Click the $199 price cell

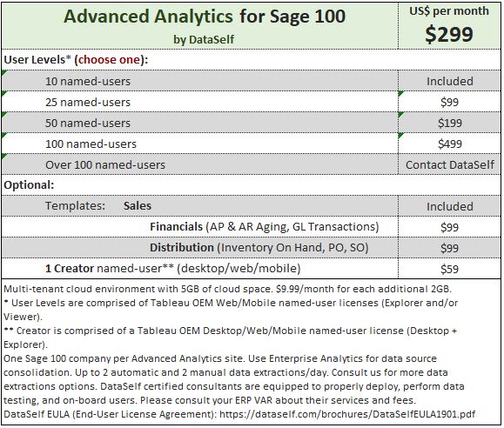450,123
